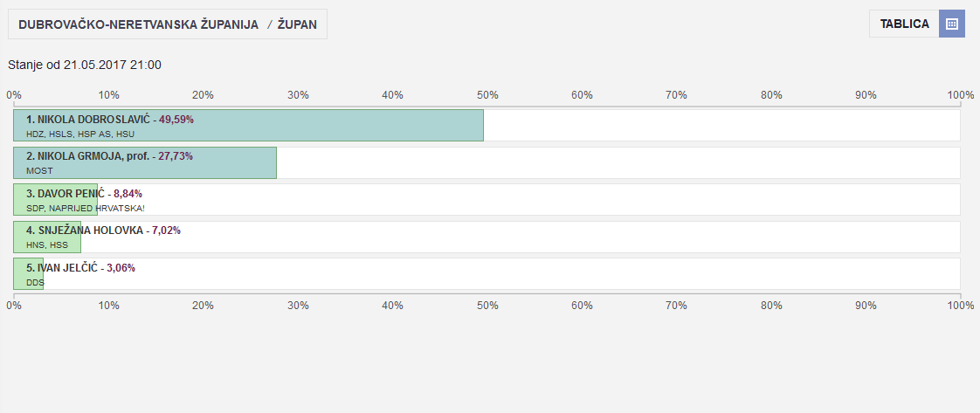Click the 27,73% result percentage

(x=176, y=156)
